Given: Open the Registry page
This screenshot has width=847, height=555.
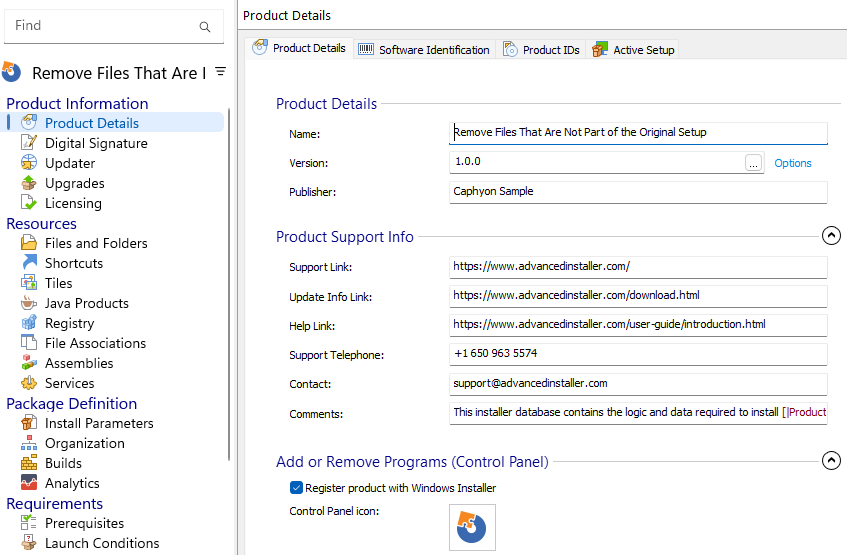Looking at the screenshot, I should pos(70,323).
